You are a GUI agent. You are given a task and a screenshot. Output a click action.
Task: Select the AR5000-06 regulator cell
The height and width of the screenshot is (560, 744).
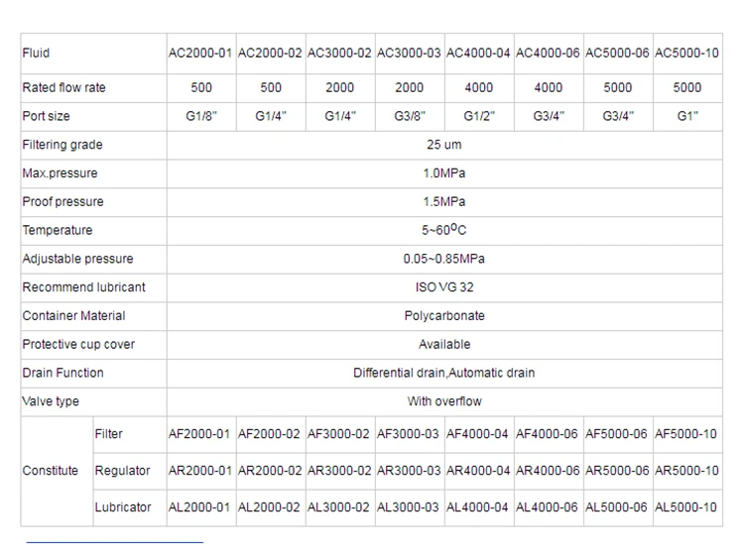click(618, 471)
